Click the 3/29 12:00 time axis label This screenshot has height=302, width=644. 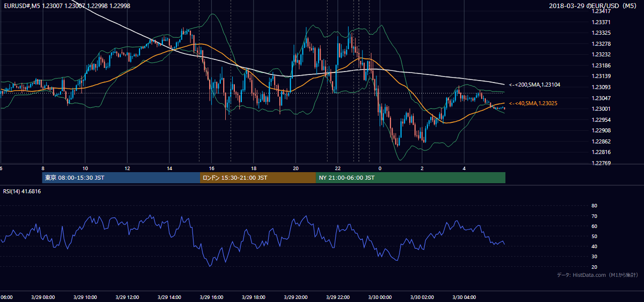(127, 297)
